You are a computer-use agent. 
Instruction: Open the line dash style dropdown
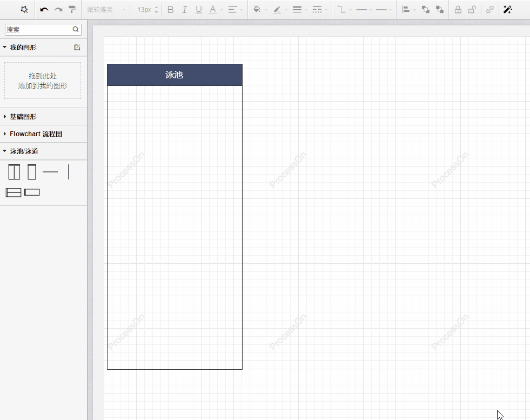319,10
